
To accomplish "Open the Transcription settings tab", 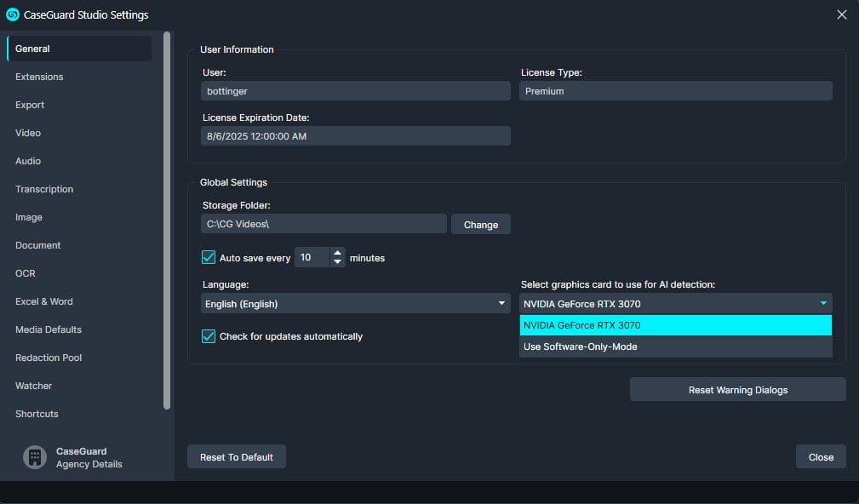I will coord(43,189).
